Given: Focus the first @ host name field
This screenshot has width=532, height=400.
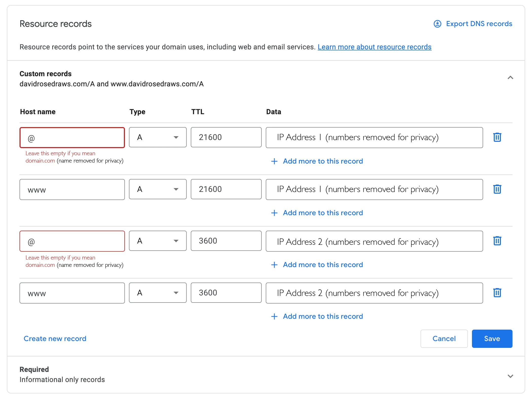Looking at the screenshot, I should coord(72,138).
